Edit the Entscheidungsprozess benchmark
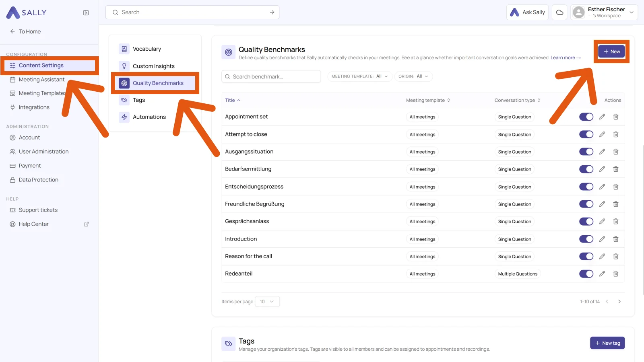The width and height of the screenshot is (644, 362). point(602,187)
